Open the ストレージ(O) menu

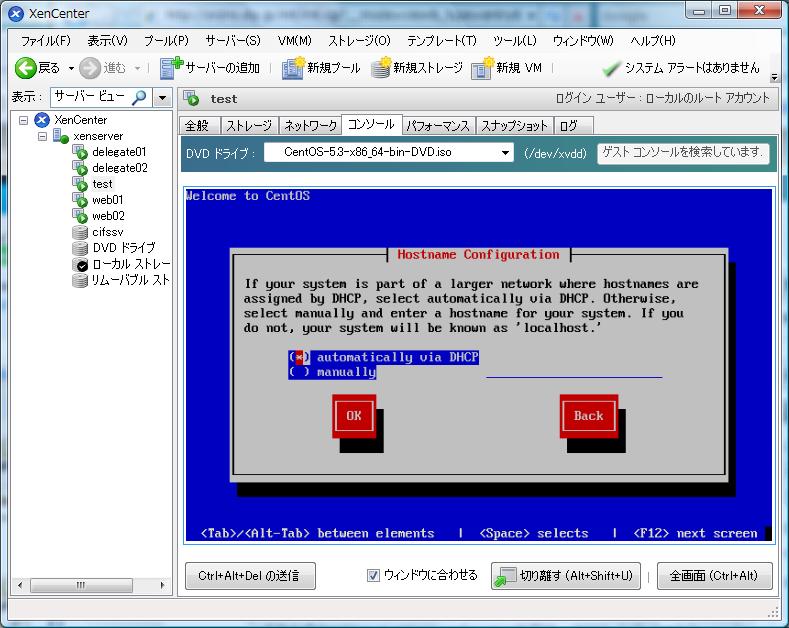[359, 41]
